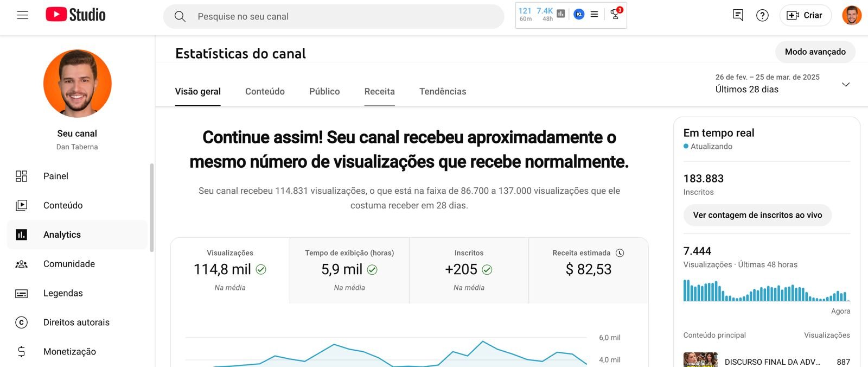The width and height of the screenshot is (868, 367).
Task: Click the vidIQ 7.4K views 48h stat
Action: click(545, 14)
